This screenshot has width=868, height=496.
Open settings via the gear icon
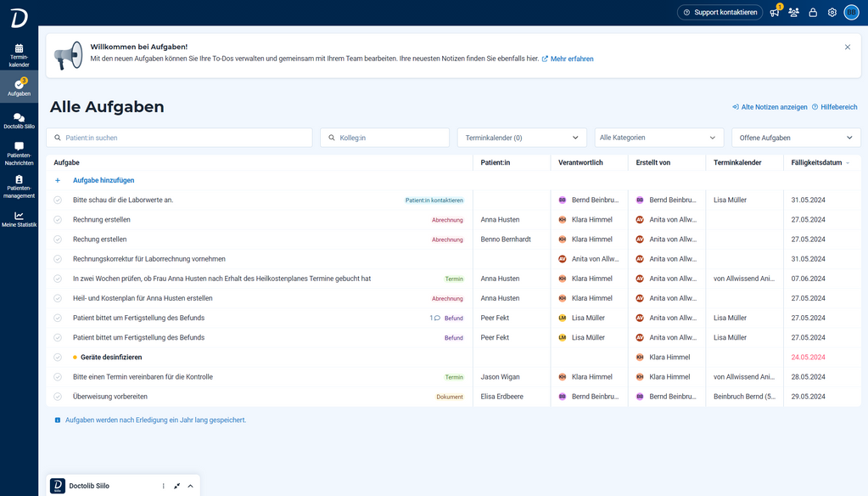coord(832,12)
